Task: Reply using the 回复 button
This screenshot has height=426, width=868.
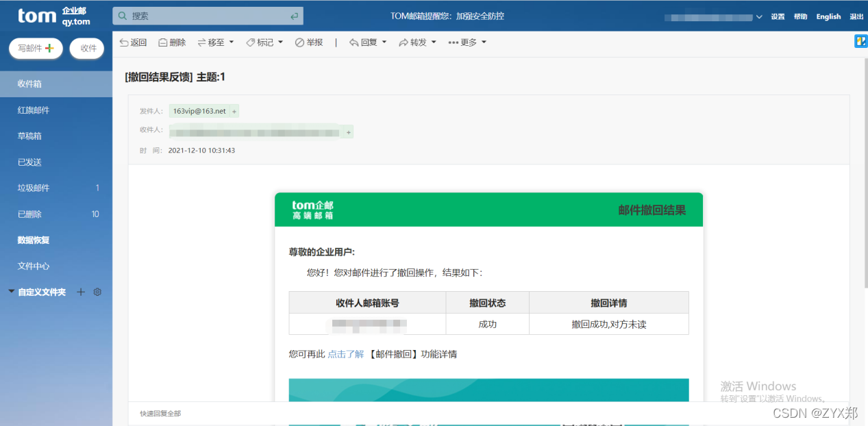Action: coord(363,42)
